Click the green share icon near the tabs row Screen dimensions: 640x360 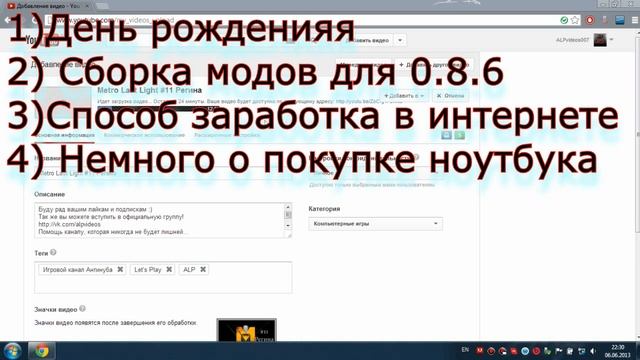coord(460,135)
